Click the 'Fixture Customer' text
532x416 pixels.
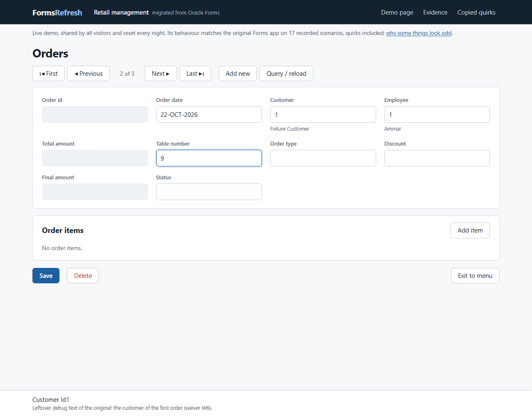pos(290,129)
